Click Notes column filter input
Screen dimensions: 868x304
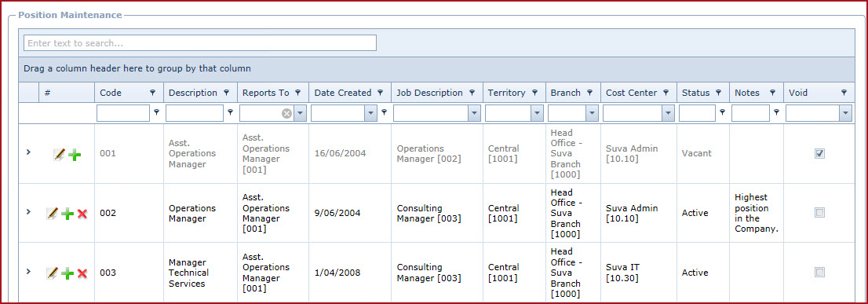click(x=750, y=114)
